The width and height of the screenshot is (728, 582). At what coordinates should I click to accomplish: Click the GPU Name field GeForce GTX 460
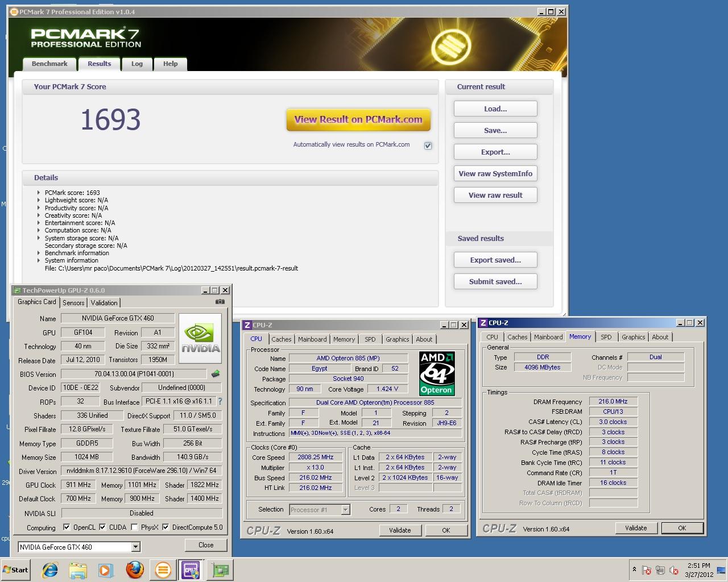(x=118, y=318)
